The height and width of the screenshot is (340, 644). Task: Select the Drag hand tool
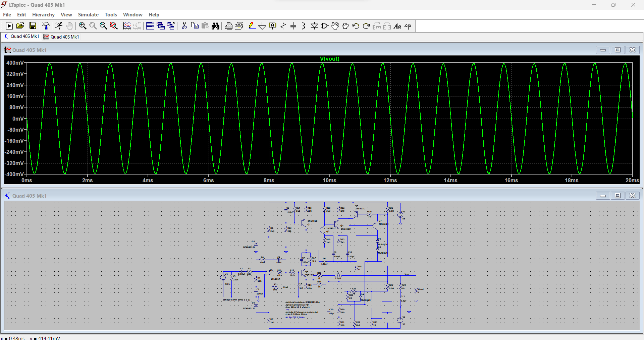coord(345,26)
